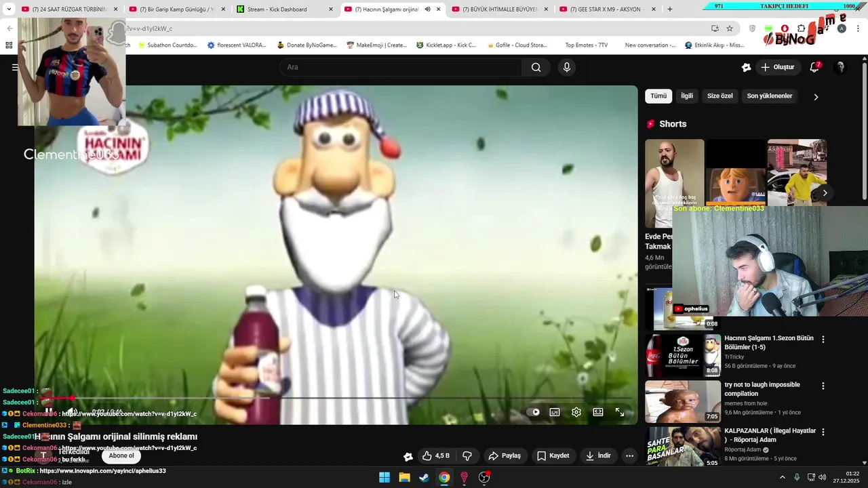Open the tab search dropdown arrow
Image resolution: width=868 pixels, height=488 pixels.
(x=9, y=9)
